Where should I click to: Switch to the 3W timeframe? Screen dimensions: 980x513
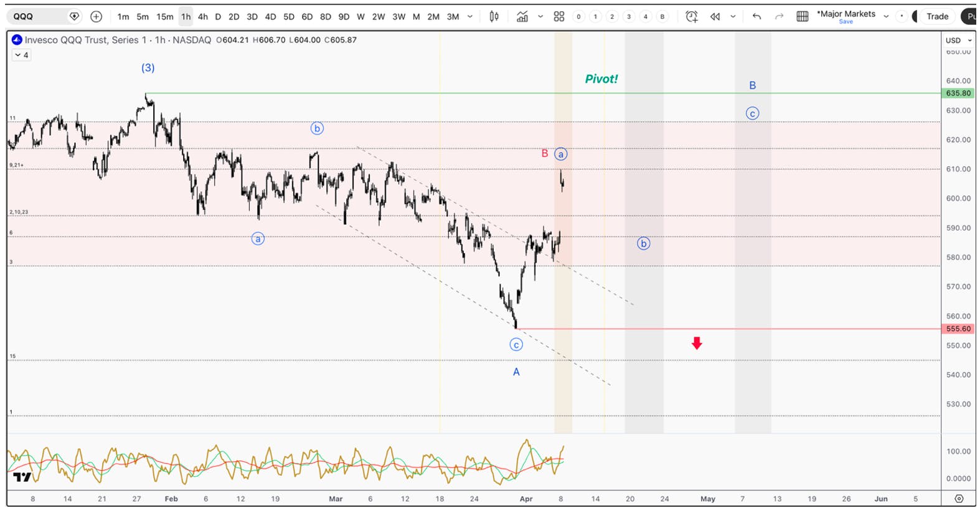point(399,17)
